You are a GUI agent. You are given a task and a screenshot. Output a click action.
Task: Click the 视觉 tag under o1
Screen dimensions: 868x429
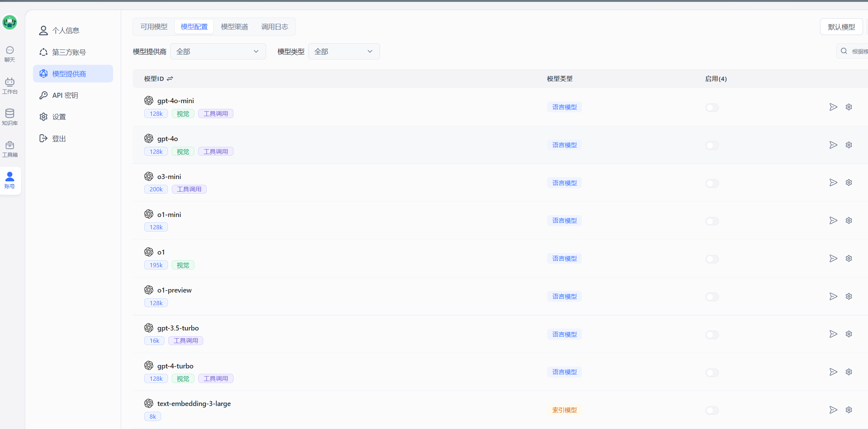183,265
